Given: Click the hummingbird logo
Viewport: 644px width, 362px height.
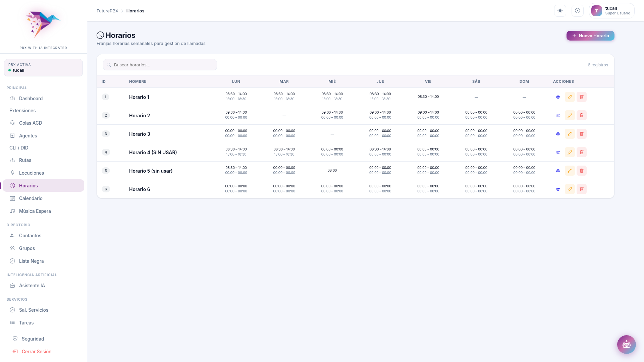Looking at the screenshot, I should (x=43, y=23).
